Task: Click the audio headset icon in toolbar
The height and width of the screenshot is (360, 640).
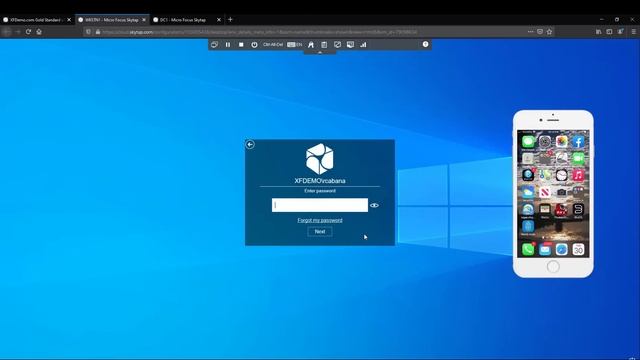Action: (x=311, y=44)
